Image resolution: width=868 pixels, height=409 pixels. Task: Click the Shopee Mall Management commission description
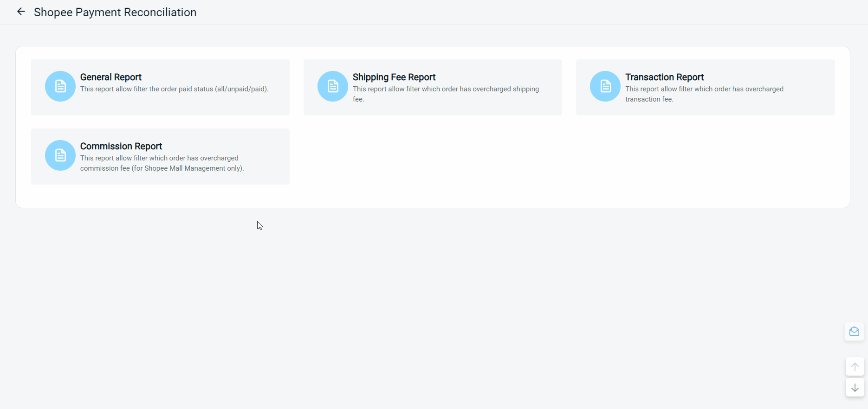(162, 163)
